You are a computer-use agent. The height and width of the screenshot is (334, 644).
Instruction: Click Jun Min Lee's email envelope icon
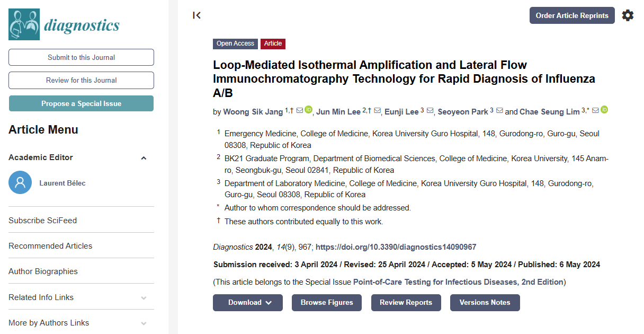[377, 111]
